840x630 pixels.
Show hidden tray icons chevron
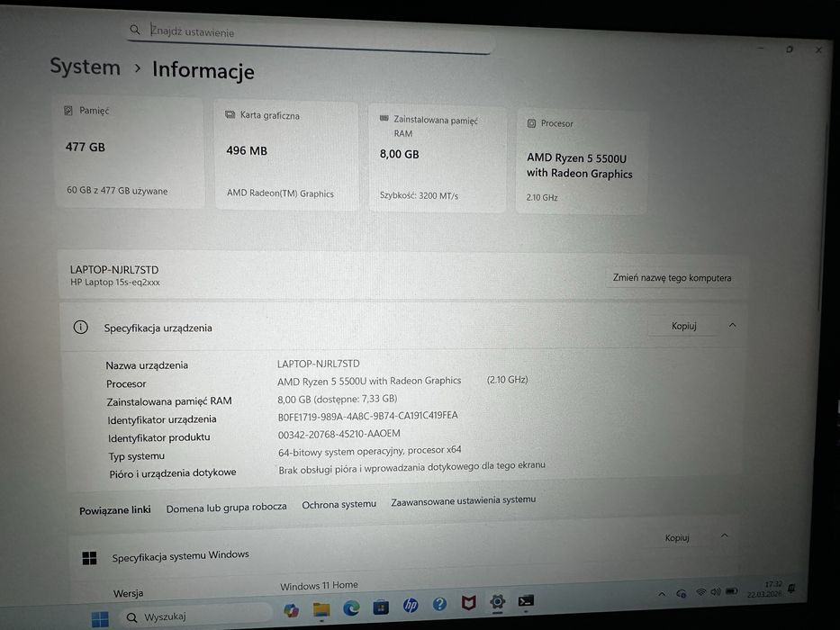click(662, 594)
